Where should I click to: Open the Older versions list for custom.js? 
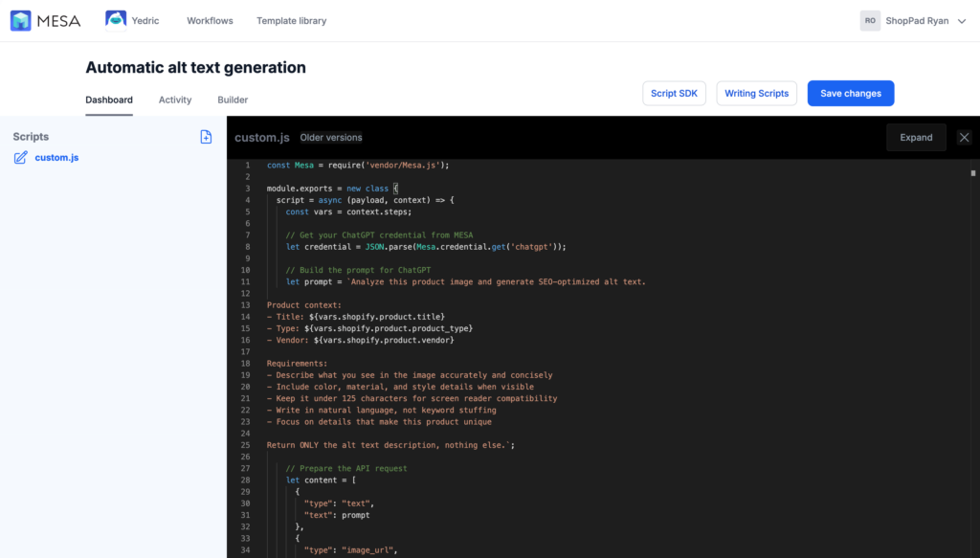332,137
